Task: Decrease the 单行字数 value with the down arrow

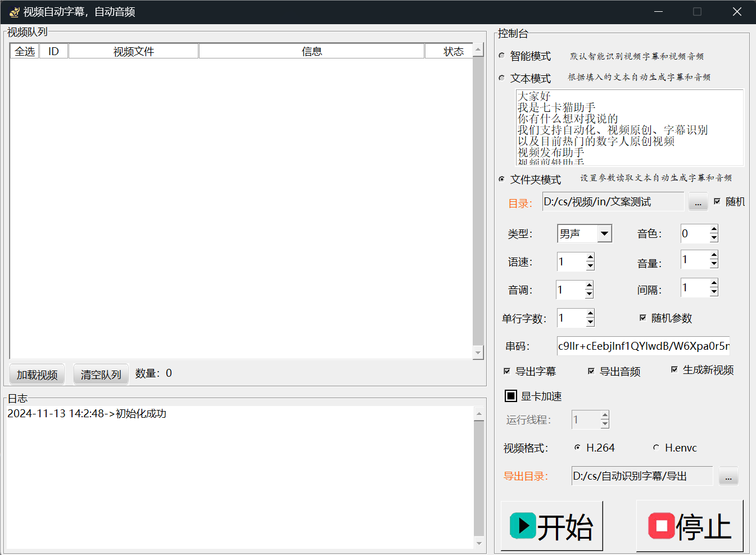Action: click(590, 322)
